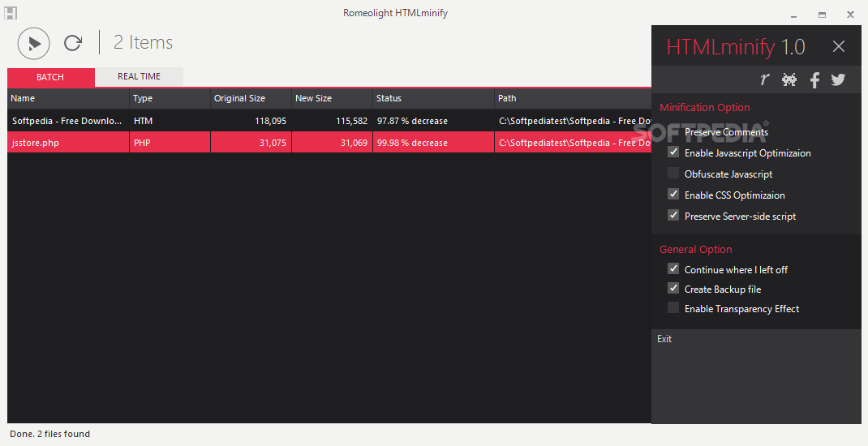Click the HTMLminify 1.0 panel title
The width and height of the screenshot is (868, 446).
coord(736,47)
